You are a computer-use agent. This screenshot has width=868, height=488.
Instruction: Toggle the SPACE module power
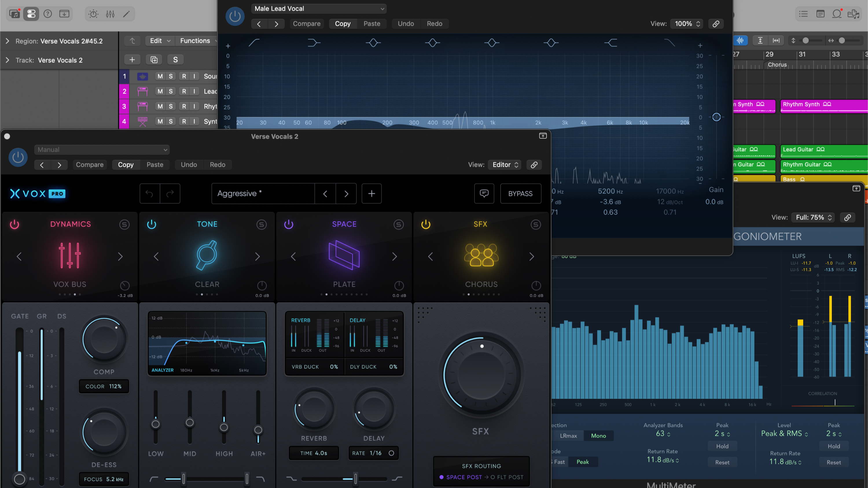coord(289,224)
